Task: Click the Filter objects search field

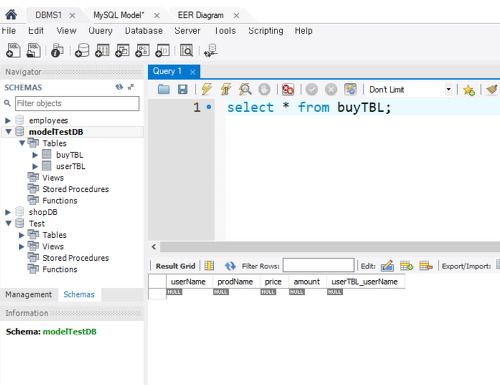Action: pos(77,103)
